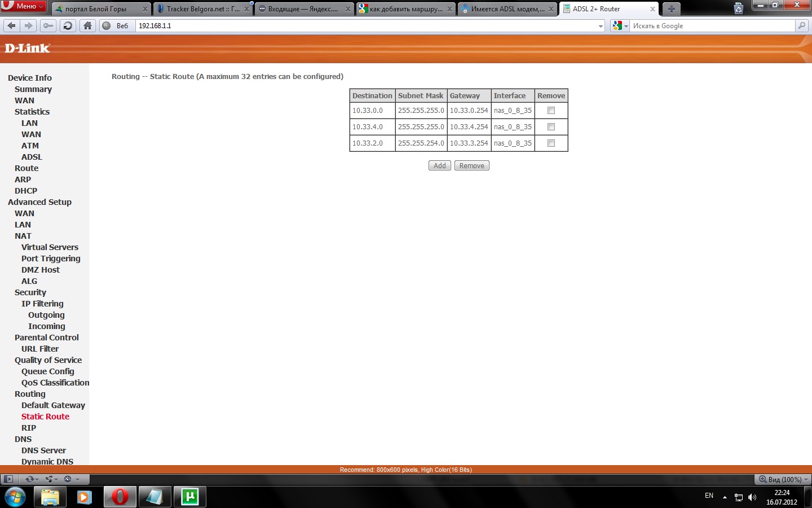Check Remove box for route 10.33.2.0
This screenshot has height=508, width=812.
tap(551, 143)
